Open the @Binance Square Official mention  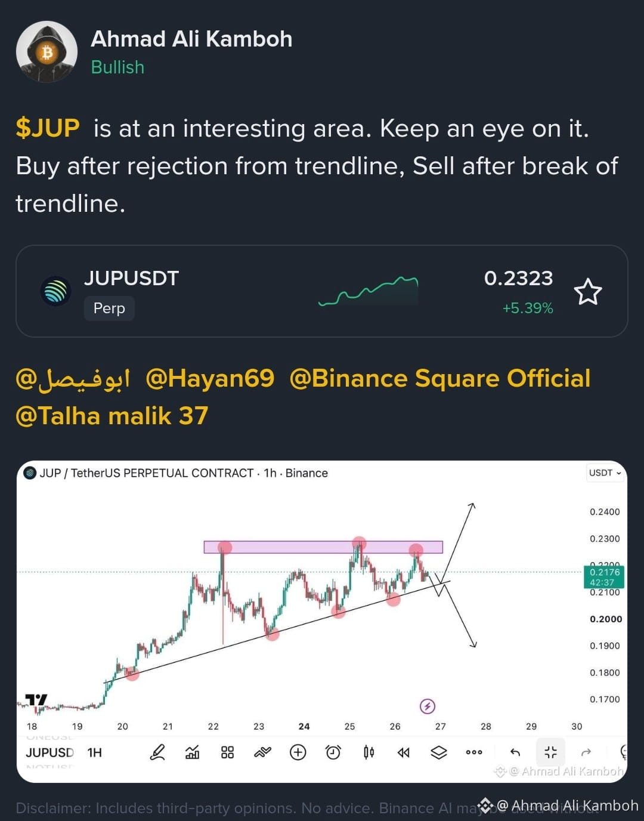coord(440,378)
